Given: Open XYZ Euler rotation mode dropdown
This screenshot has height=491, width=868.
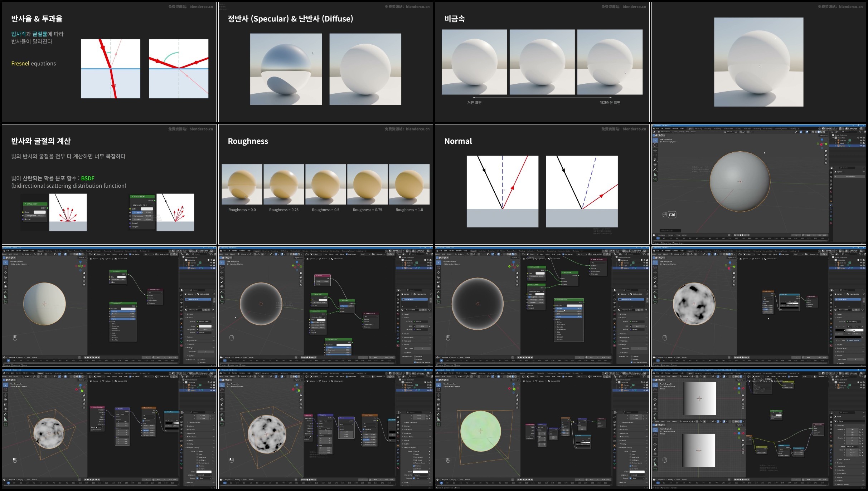Looking at the screenshot, I should pos(852,447).
